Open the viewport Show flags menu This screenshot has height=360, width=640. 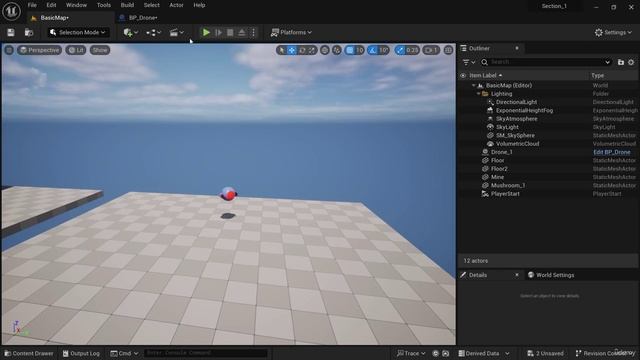click(x=100, y=50)
